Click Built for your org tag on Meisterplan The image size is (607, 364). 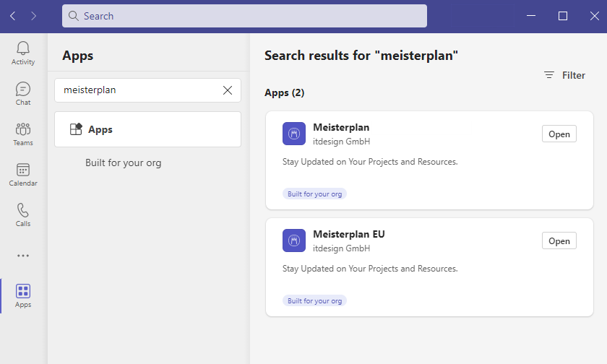coord(314,194)
